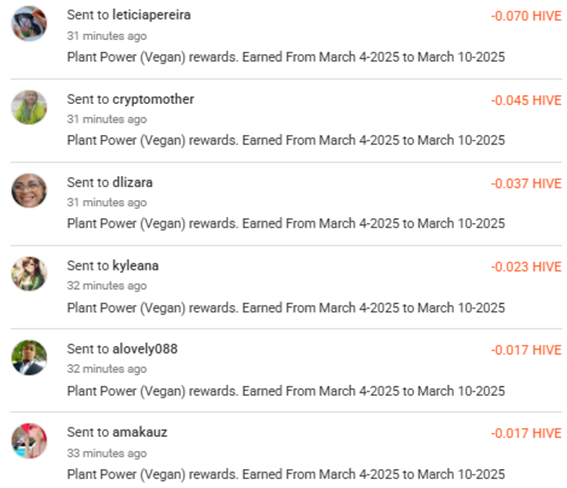This screenshot has height=488, width=567.
Task: Open cryptomother's profile avatar
Action: [29, 107]
